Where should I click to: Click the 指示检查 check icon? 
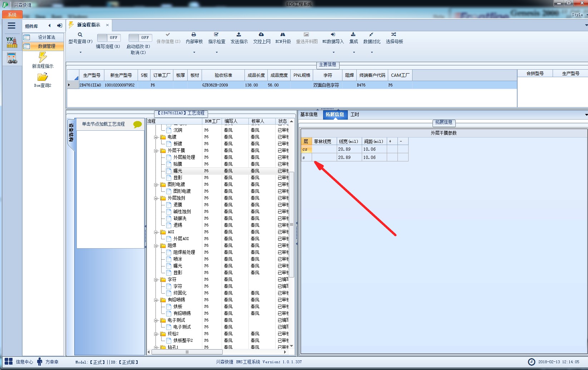(x=216, y=35)
